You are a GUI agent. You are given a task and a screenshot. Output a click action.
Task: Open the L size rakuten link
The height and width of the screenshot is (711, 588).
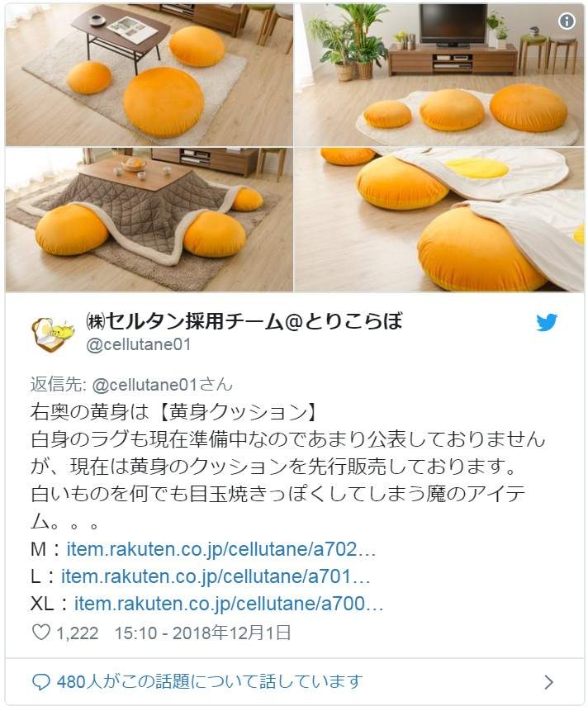(x=216, y=576)
